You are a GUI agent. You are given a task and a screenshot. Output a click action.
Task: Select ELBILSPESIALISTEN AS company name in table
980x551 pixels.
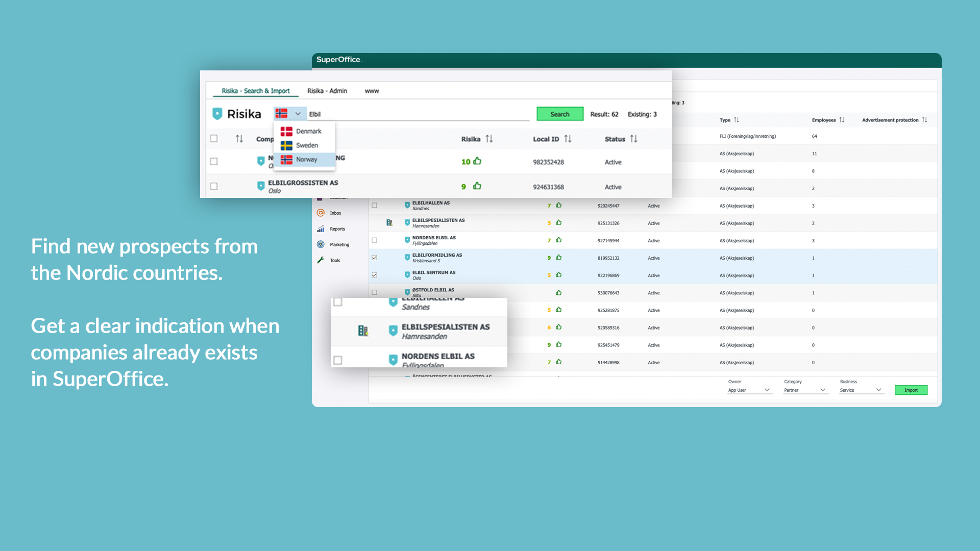[x=438, y=220]
